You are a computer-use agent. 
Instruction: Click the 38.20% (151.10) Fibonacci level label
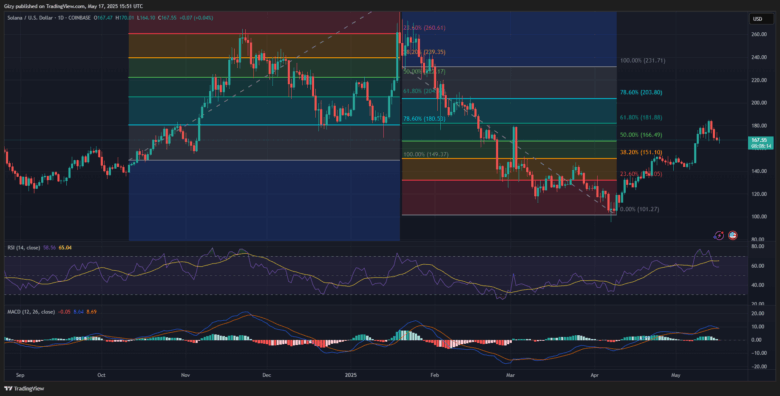(x=642, y=152)
